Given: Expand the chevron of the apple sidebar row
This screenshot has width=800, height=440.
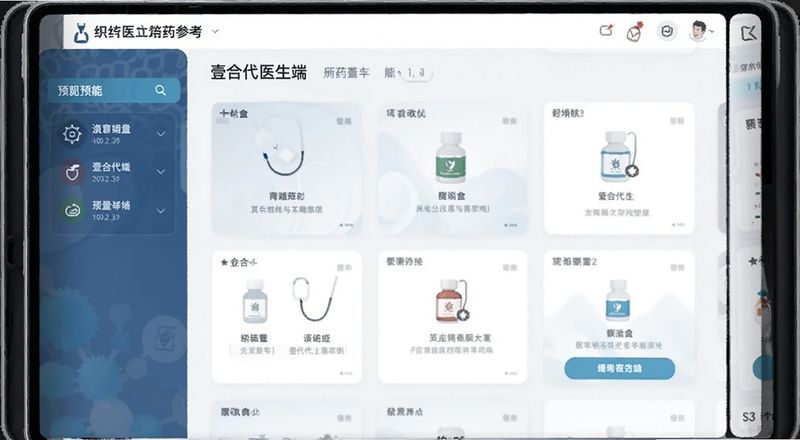Looking at the screenshot, I should click(161, 172).
